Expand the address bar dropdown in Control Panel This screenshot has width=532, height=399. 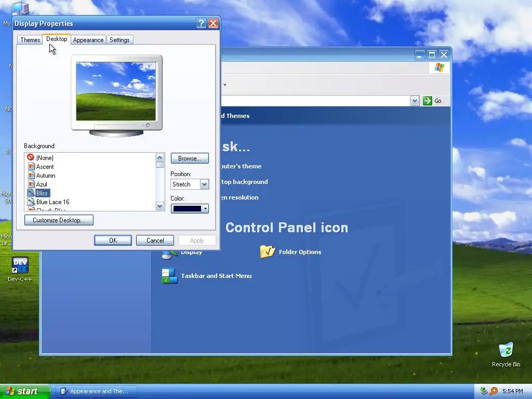[415, 101]
